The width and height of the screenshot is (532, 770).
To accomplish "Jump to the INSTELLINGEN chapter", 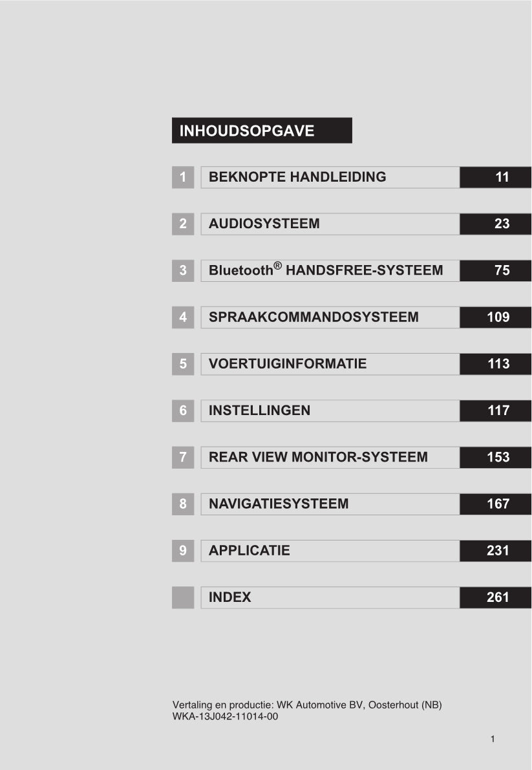I will [259, 411].
